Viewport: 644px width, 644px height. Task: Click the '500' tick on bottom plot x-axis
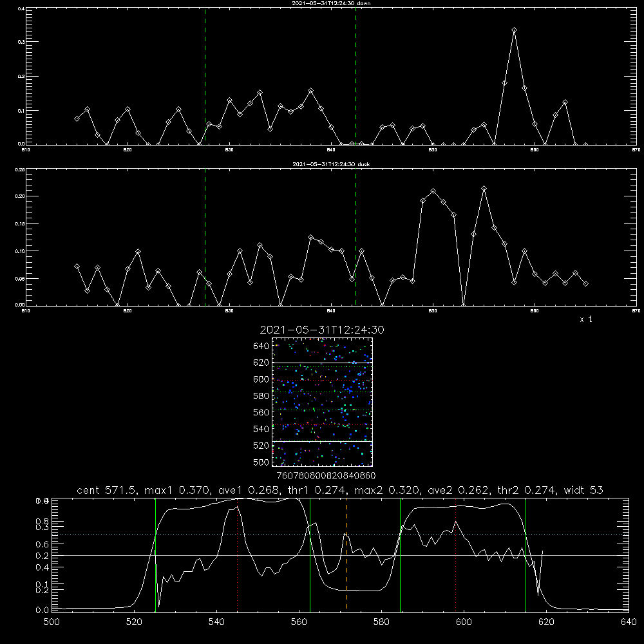pyautogui.click(x=52, y=622)
